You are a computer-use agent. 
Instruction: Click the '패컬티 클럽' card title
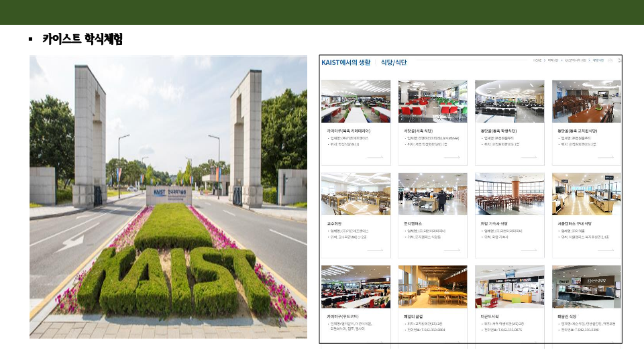413,316
